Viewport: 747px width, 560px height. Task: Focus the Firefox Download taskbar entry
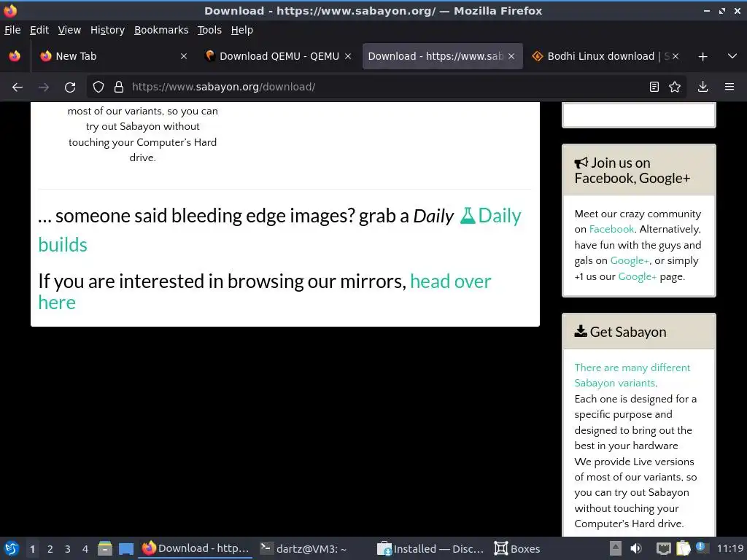[196, 548]
